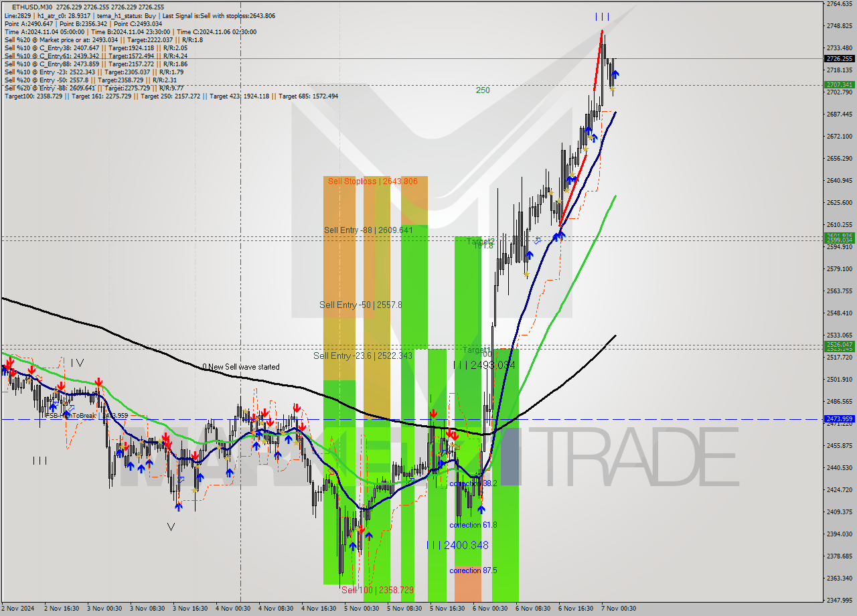The height and width of the screenshot is (616, 857).
Task: Click the 'V' wave label near bottom left
Action: pyautogui.click(x=171, y=527)
